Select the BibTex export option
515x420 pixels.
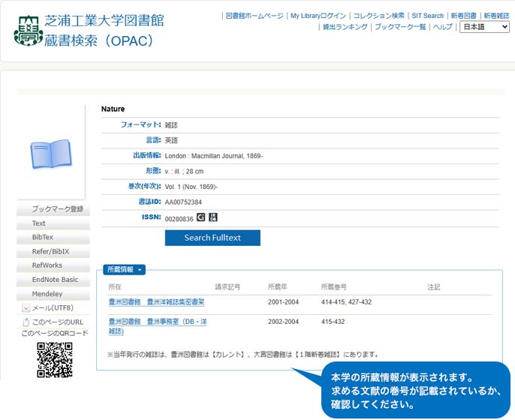point(53,237)
